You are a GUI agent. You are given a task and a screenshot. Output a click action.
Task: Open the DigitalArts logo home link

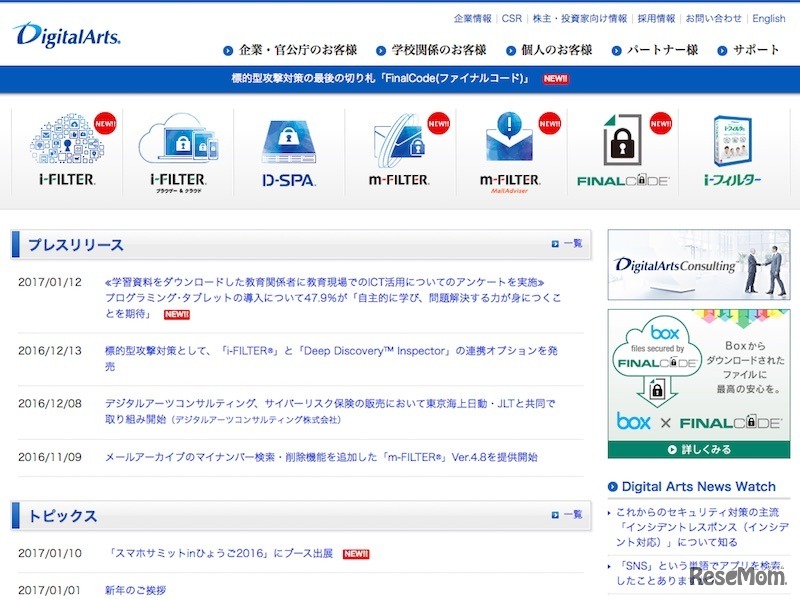(67, 35)
